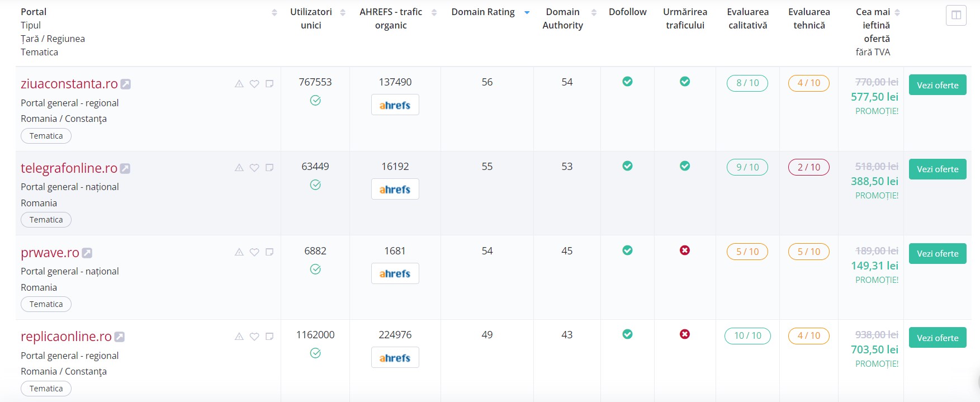This screenshot has height=402, width=980.
Task: Select the 388,50 lei promotional price
Action: [874, 182]
